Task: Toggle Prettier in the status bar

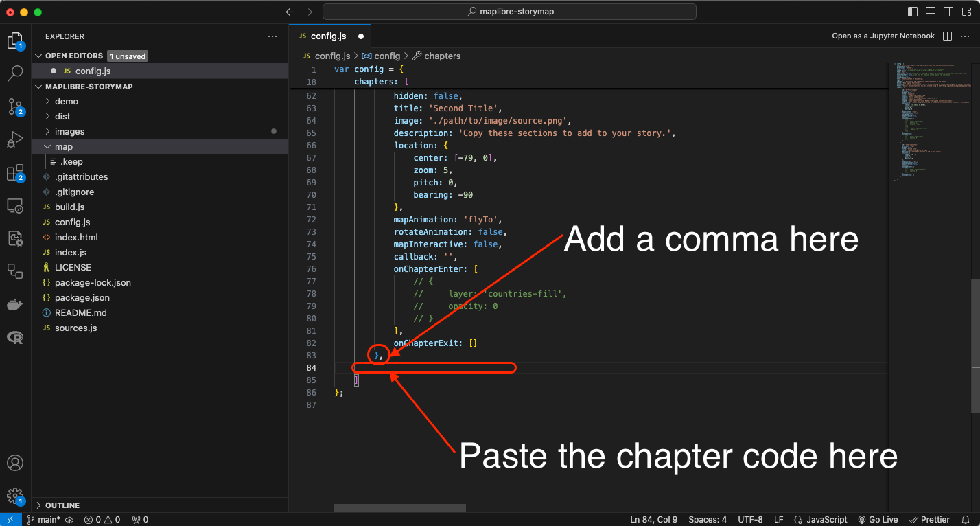Action: pos(930,520)
